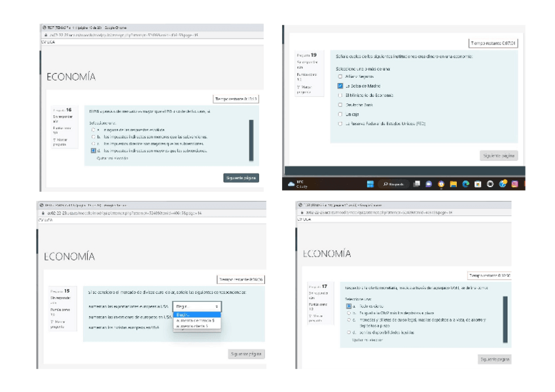Image resolution: width=555 pixels, height=392 pixels.
Task: Click the 'CV UCA' text in question 16 window
Action: [x=48, y=42]
